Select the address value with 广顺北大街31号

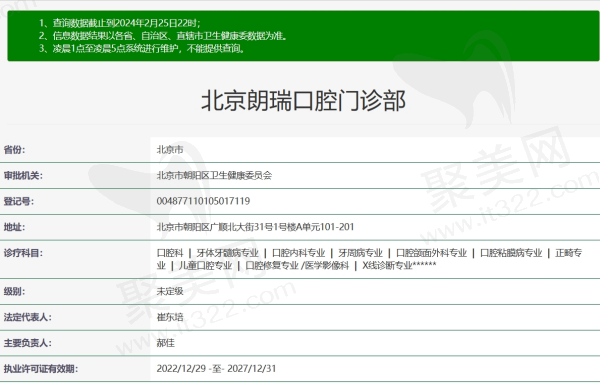(x=255, y=227)
